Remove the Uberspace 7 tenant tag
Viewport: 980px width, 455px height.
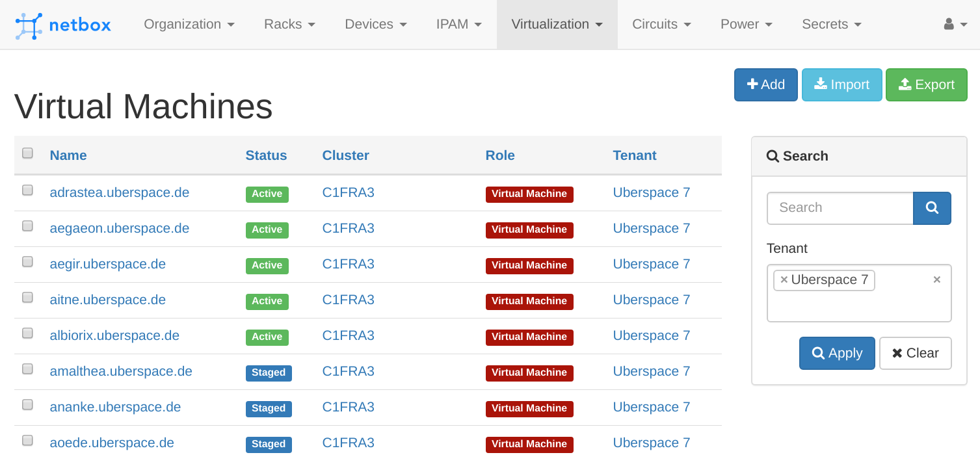(x=784, y=280)
